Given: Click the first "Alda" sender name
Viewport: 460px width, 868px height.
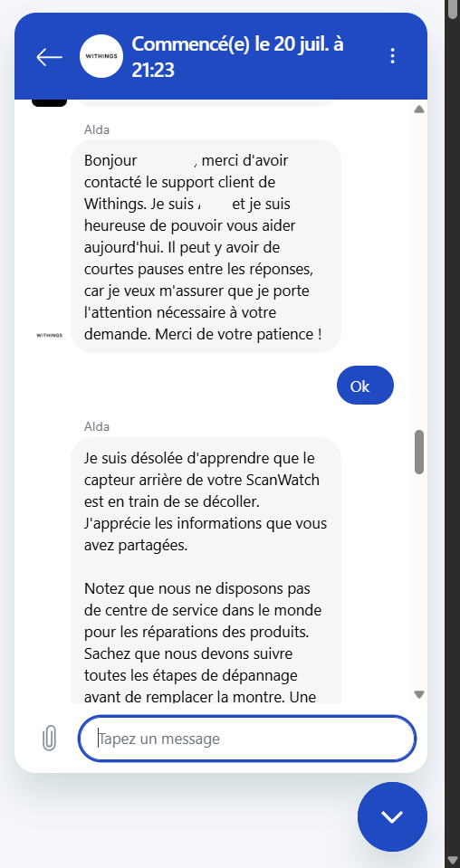Looking at the screenshot, I should tap(97, 129).
